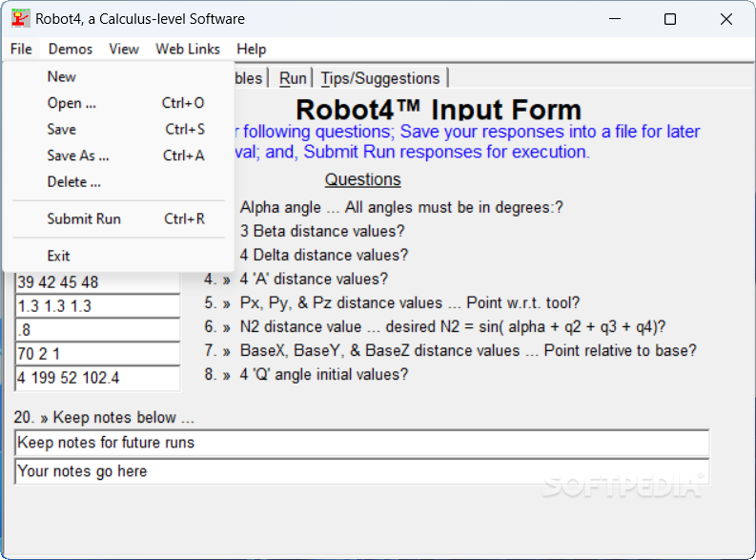Click question text '3 Beta distance values?'
The height and width of the screenshot is (560, 756).
pyautogui.click(x=322, y=231)
